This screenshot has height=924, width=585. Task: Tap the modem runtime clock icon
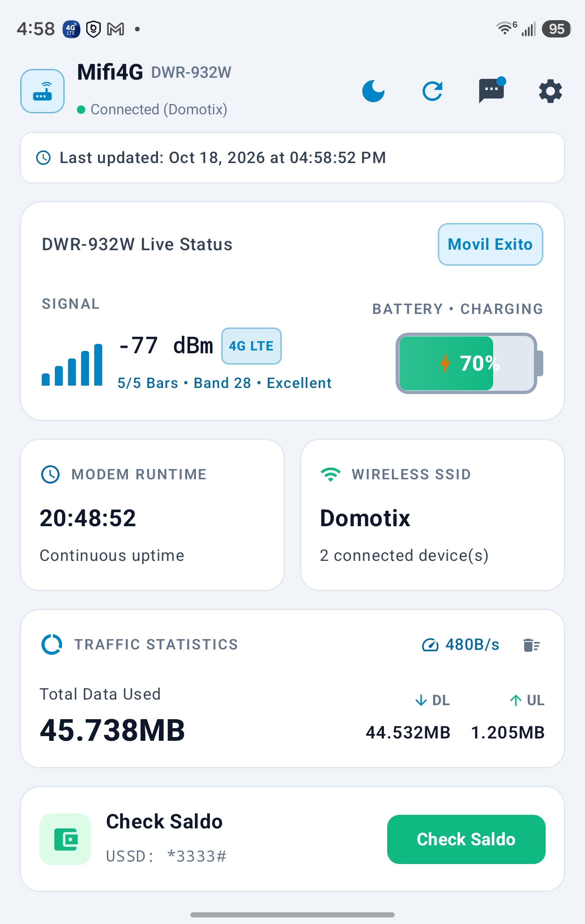click(50, 474)
